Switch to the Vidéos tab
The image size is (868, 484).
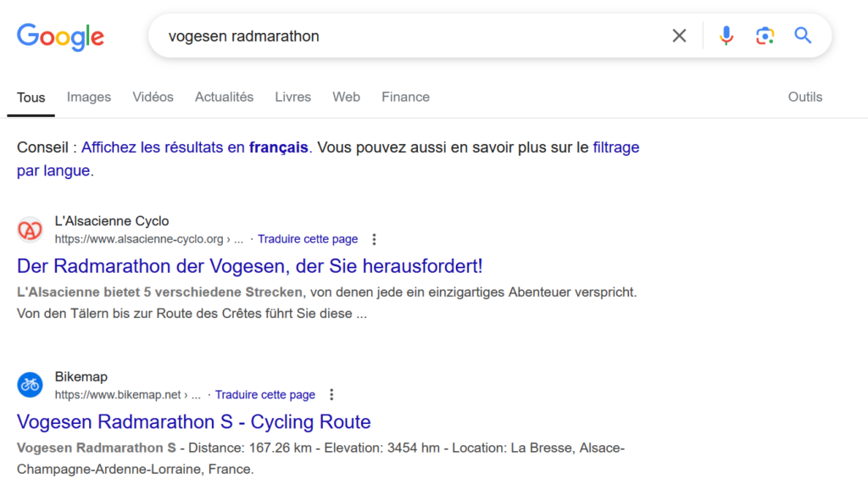point(153,97)
